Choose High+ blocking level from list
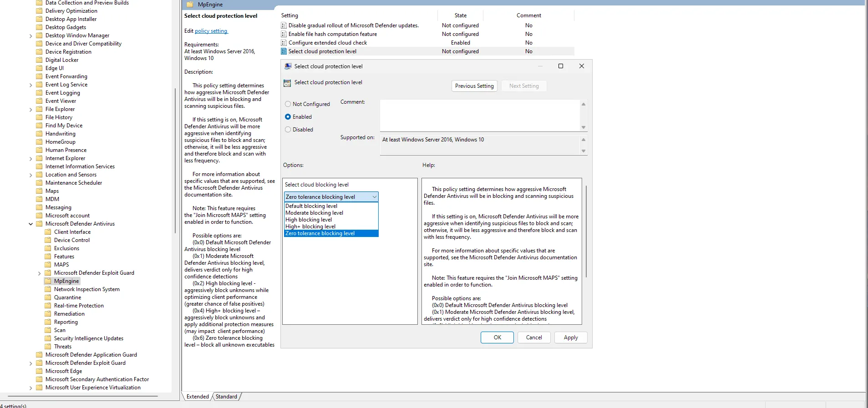868x408 pixels. point(310,227)
